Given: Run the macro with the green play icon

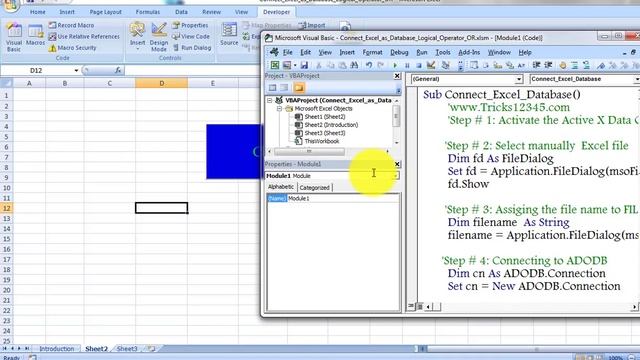Looking at the screenshot, I should (x=395, y=65).
